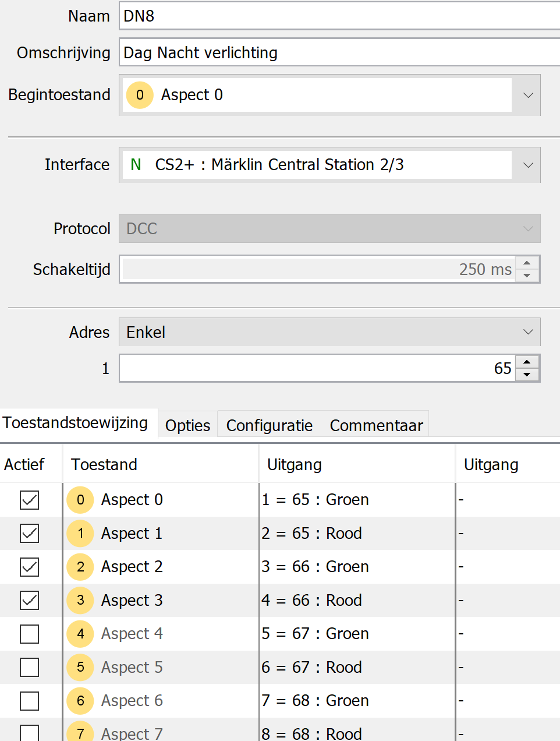
Task: Click the yellow Aspect 0 state icon in table
Action: (x=80, y=500)
